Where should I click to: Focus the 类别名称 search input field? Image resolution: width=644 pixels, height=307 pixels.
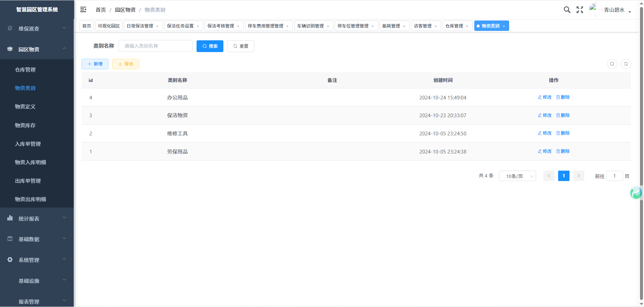pos(156,46)
